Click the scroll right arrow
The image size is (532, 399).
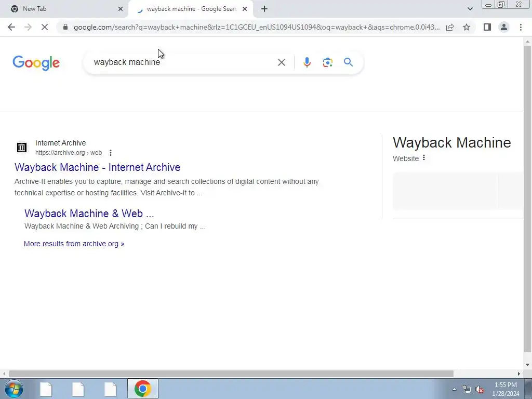(x=518, y=374)
